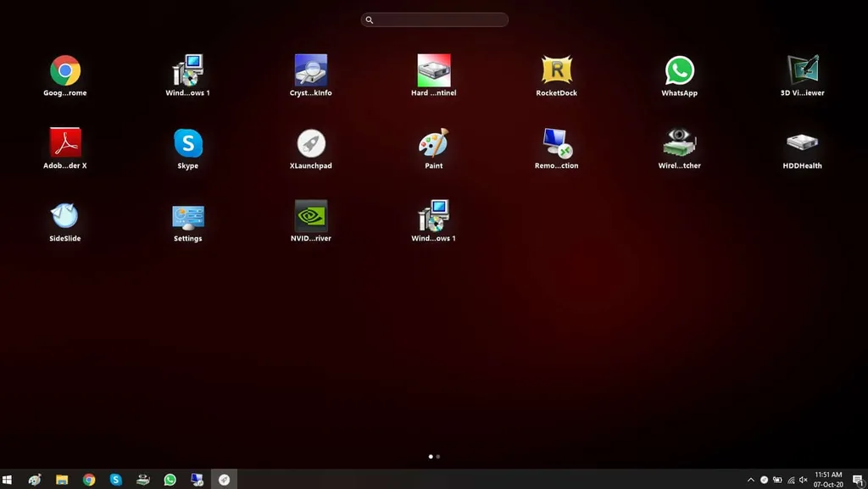Click Skype icon in the taskbar
This screenshot has width=868, height=489.
115,480
